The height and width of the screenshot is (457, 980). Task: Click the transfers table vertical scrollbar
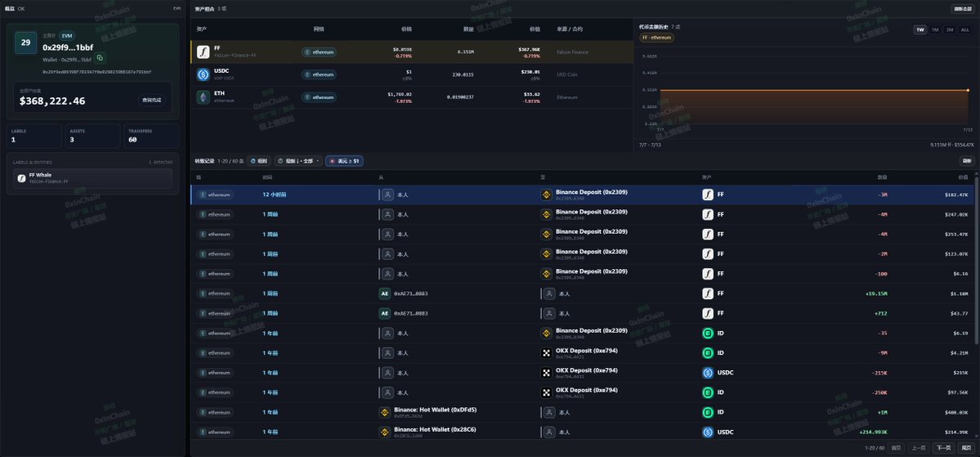977,259
